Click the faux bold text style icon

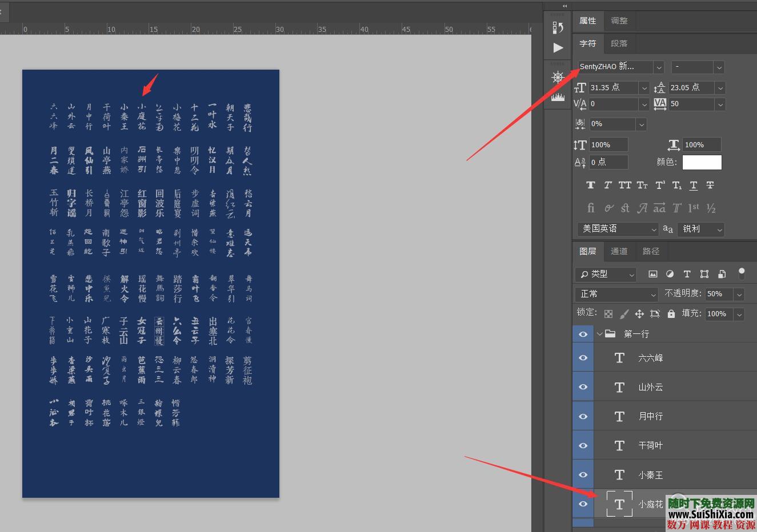(x=591, y=185)
